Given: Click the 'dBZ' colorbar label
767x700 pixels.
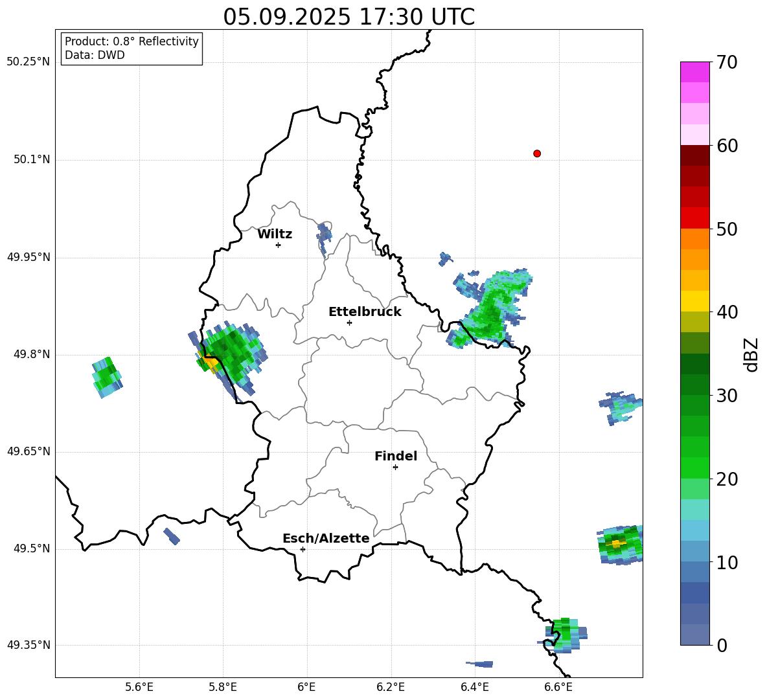Looking at the screenshot, I should point(750,355).
